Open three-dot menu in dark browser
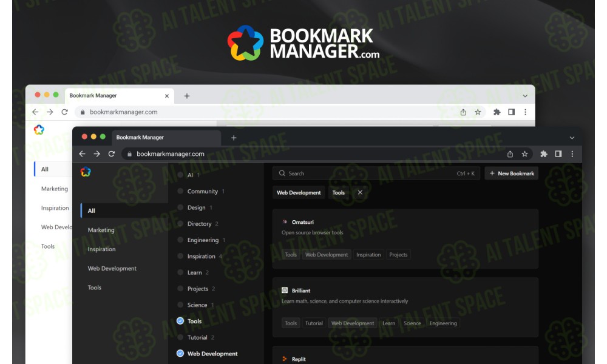 [572, 154]
